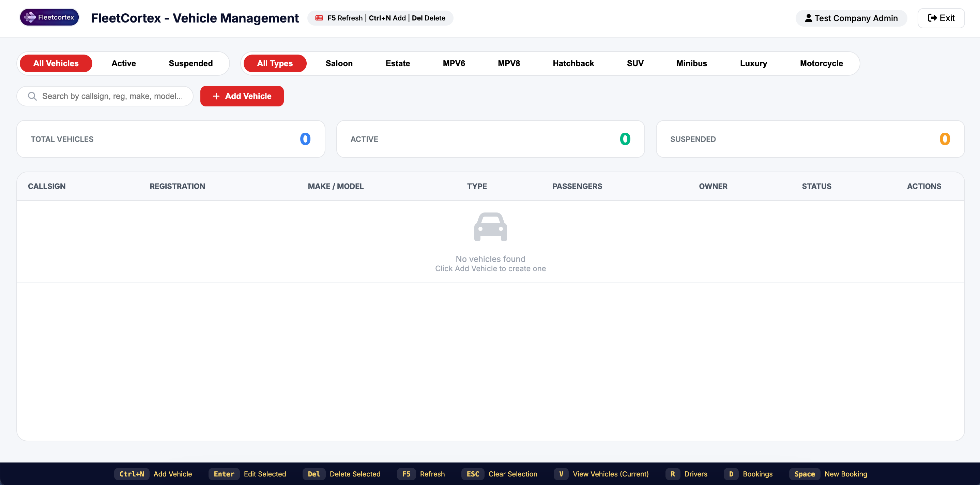Click the 'No vehicles found' message
Screen dimensions: 980x485
pos(490,259)
